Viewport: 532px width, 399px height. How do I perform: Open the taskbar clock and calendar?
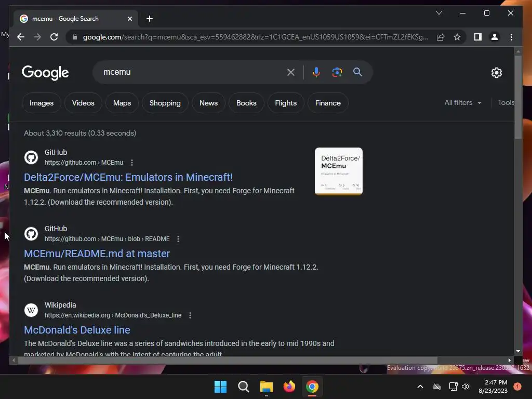coord(493,387)
